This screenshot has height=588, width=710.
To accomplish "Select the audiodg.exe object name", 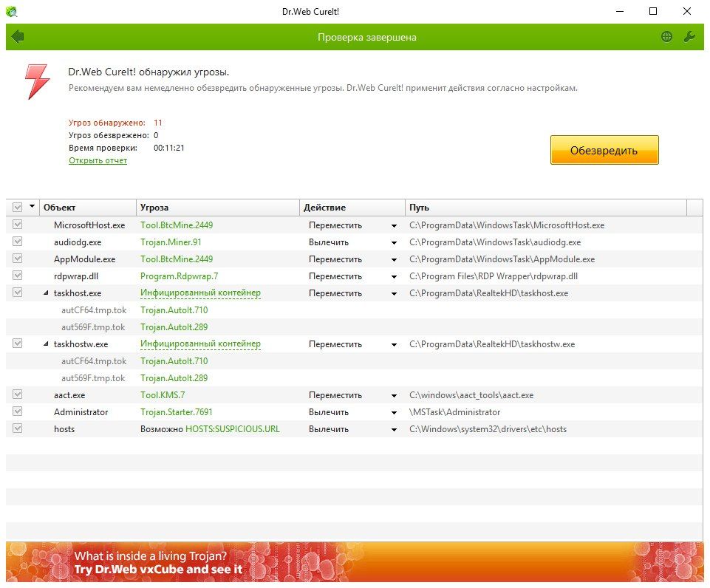I will (x=78, y=242).
